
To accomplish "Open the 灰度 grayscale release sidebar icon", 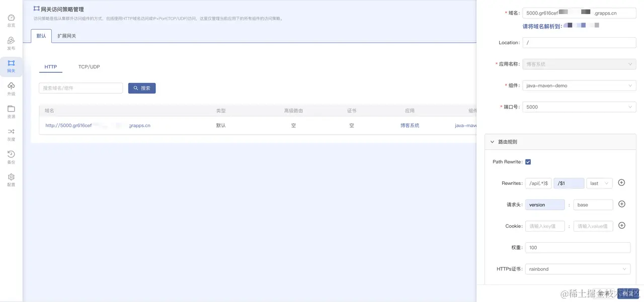I will pos(11,131).
